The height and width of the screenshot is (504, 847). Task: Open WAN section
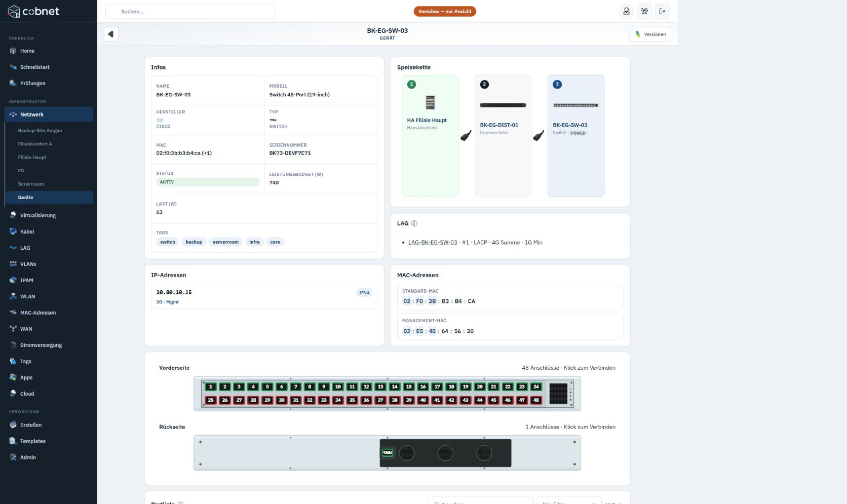[49, 329]
